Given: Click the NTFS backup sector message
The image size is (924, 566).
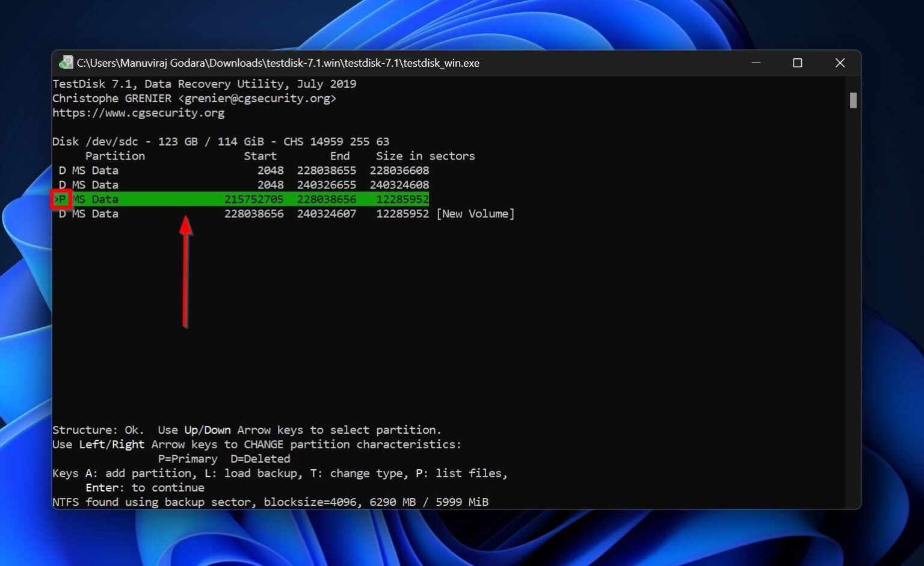Looking at the screenshot, I should pos(270,502).
